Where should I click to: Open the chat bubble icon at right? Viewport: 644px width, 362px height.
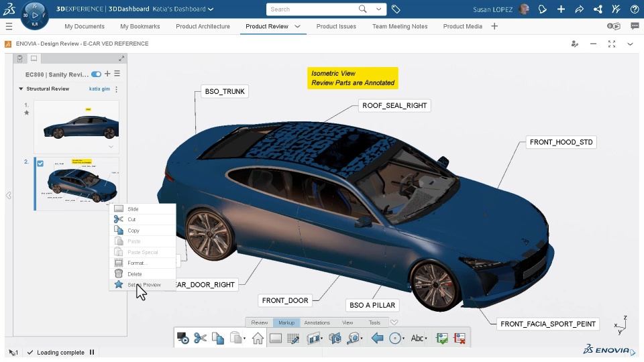coord(635,26)
